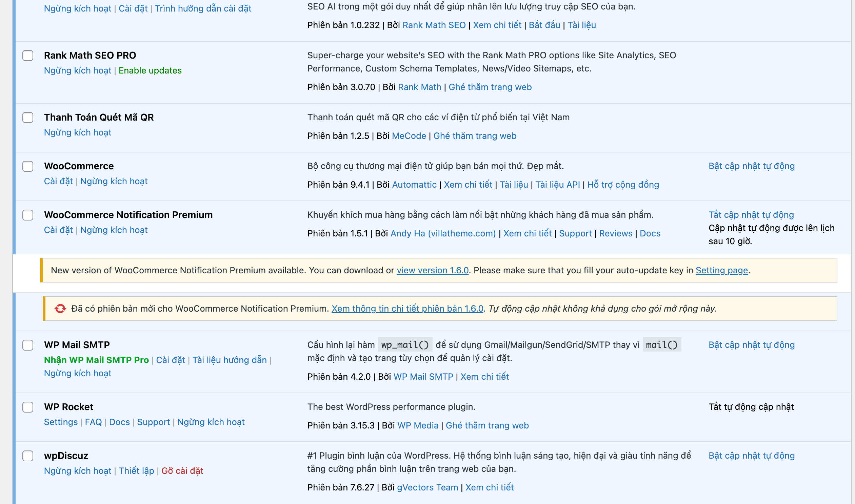This screenshot has width=855, height=504.
Task: Select the wpDiscuz checkbox
Action: coord(27,457)
